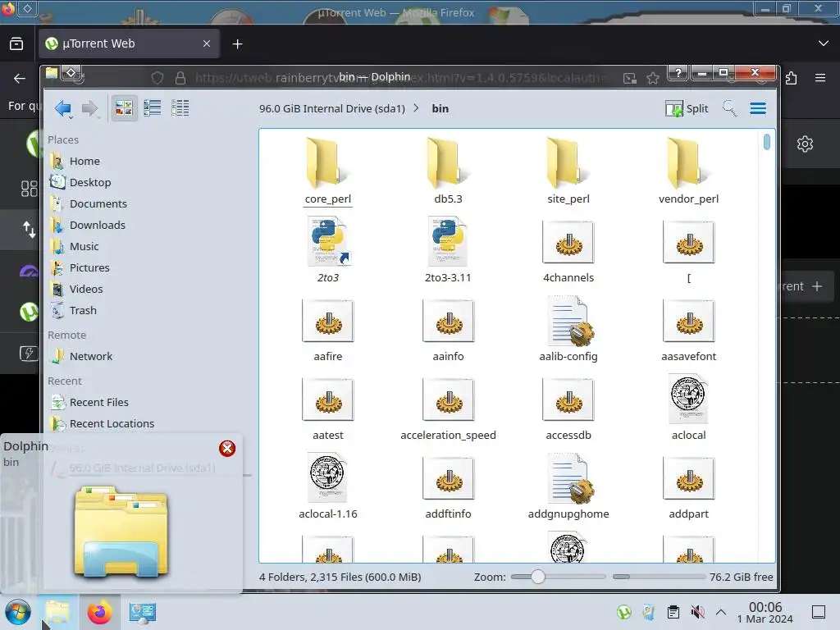Viewport: 840px width, 630px height.
Task: Switch Dolphin to Details view mode
Action: [180, 108]
